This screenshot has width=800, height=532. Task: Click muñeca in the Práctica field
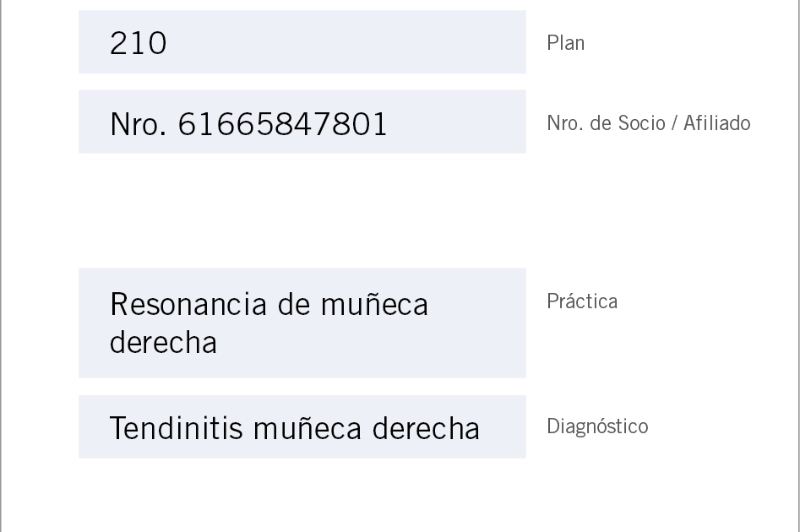(x=374, y=305)
